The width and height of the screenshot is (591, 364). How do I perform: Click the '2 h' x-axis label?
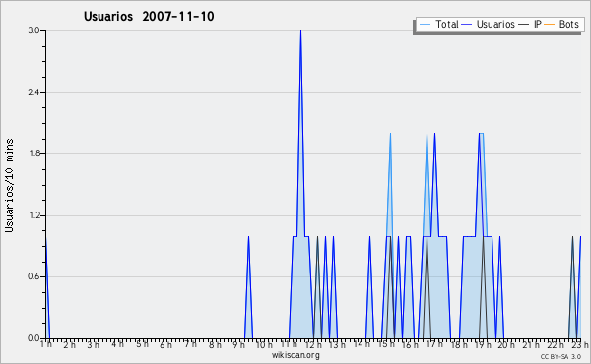[x=69, y=344]
